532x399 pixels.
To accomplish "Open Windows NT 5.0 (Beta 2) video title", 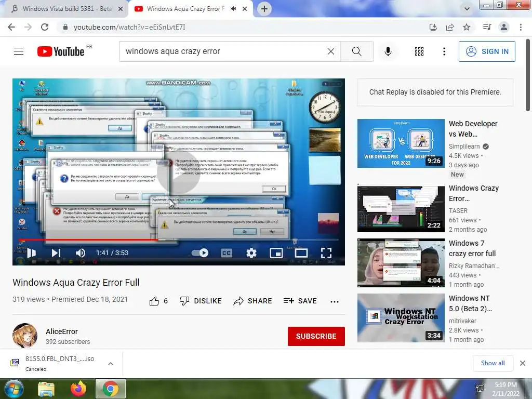I will tap(470, 303).
